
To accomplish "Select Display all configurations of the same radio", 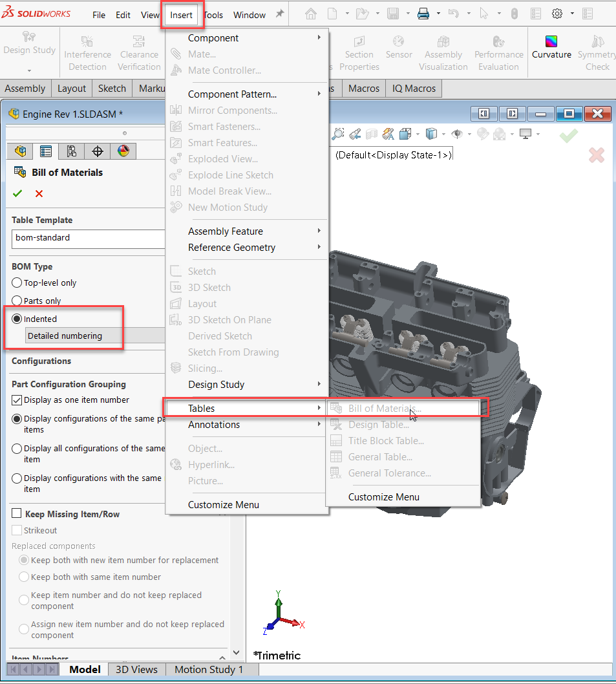I will coord(17,449).
